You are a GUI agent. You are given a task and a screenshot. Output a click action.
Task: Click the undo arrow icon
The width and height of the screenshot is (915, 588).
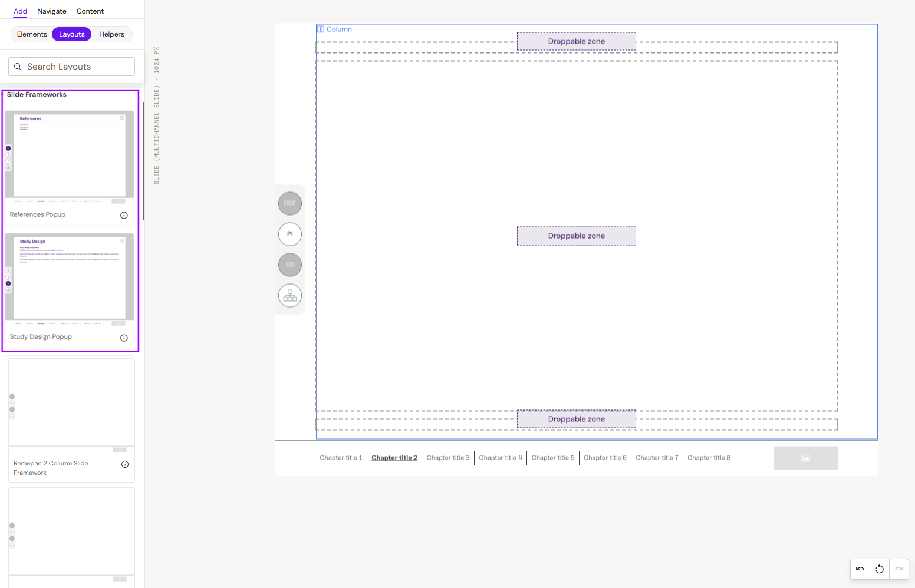(x=860, y=569)
